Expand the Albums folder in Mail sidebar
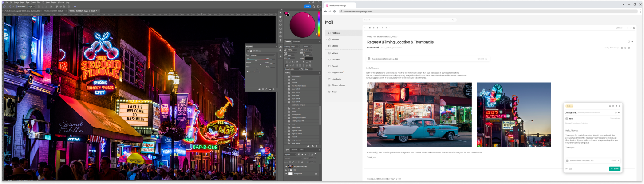 point(328,39)
